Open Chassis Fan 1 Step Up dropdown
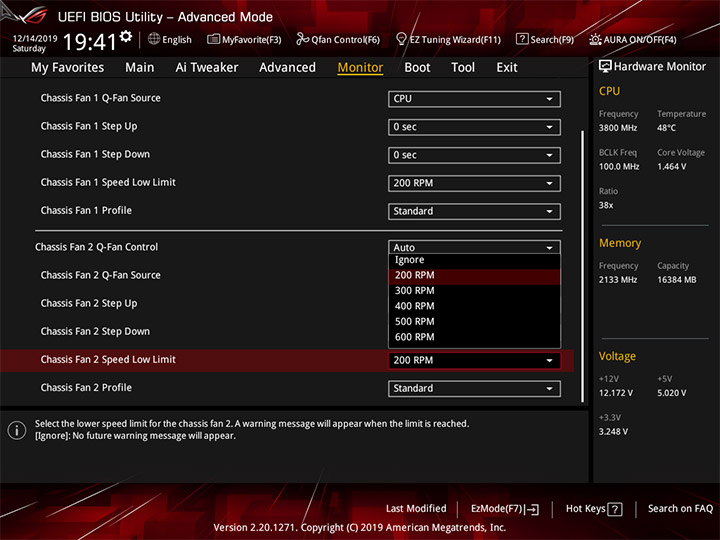This screenshot has width=720, height=540. click(x=474, y=127)
